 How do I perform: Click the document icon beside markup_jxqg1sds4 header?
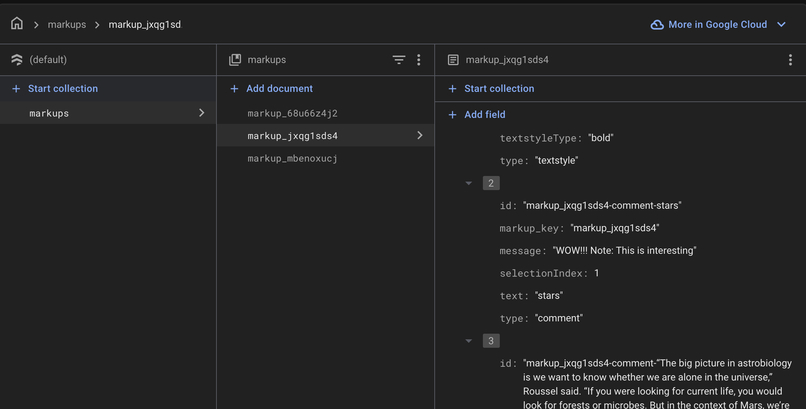pyautogui.click(x=453, y=60)
